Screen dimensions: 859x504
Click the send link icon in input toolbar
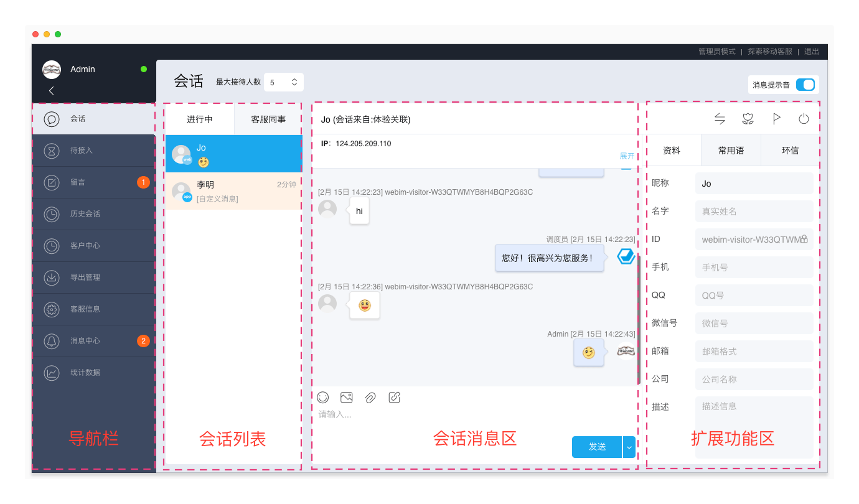(x=393, y=397)
